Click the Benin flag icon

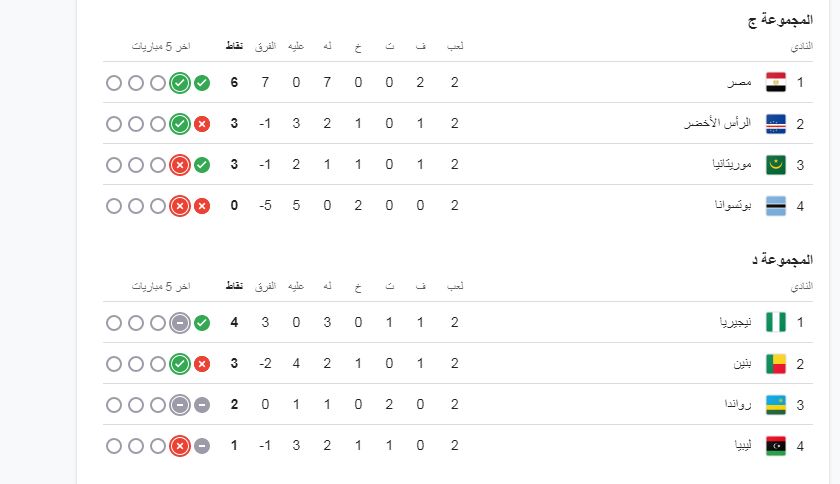coord(775,363)
